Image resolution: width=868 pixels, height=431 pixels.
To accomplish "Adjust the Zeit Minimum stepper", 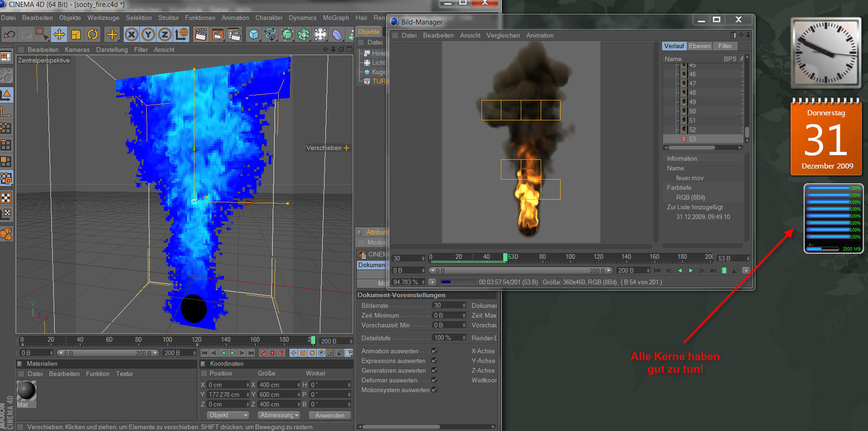I will pos(464,315).
